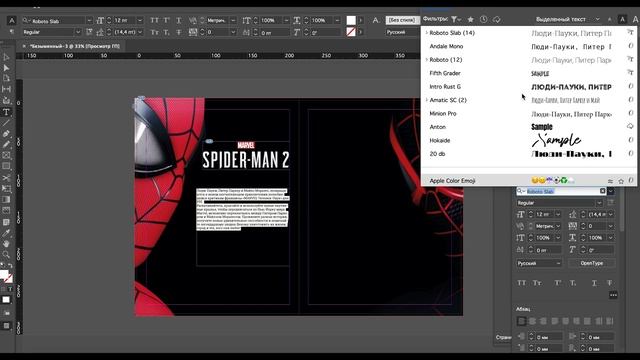Click the SPIDER-MAN 2 logo image
The width and height of the screenshot is (640, 360).
[246, 156]
